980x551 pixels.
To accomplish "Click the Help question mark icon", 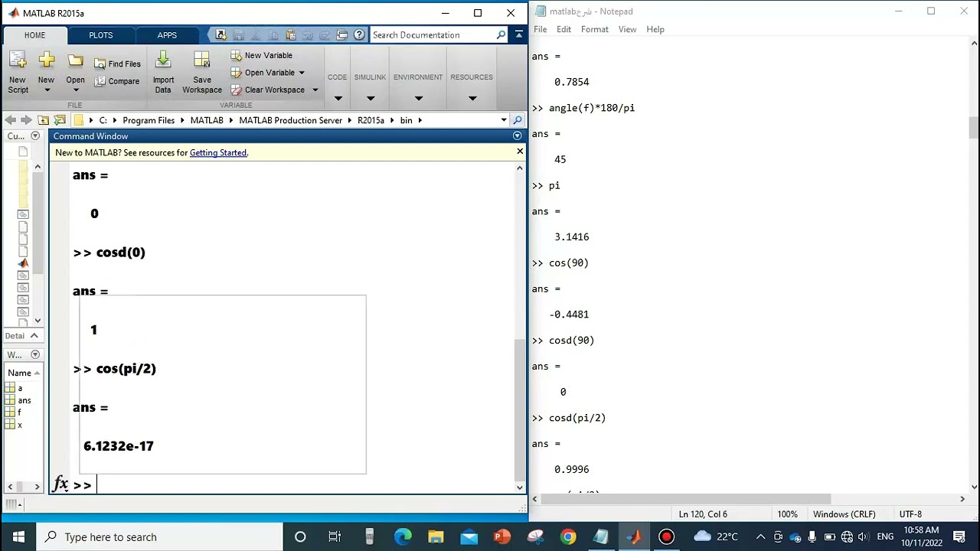I will 359,35.
